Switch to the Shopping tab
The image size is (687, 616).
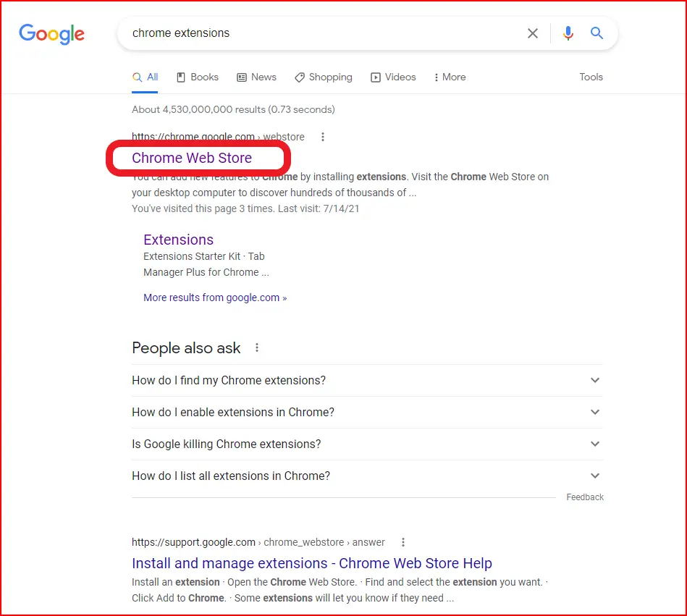324,77
